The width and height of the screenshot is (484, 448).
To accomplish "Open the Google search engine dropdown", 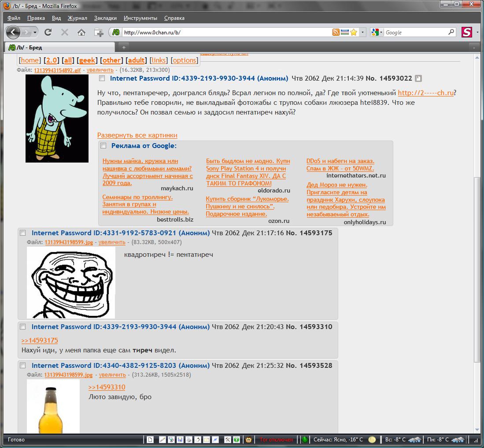I will pos(377,32).
